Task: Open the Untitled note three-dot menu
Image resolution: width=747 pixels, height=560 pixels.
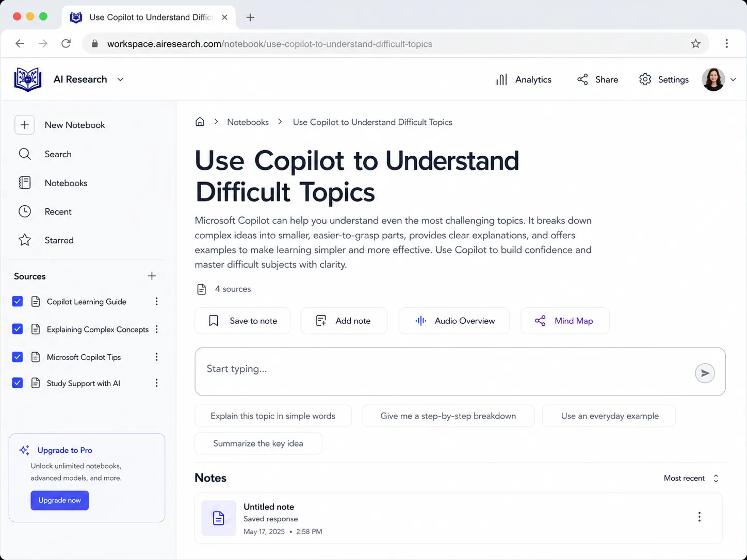Action: (700, 517)
